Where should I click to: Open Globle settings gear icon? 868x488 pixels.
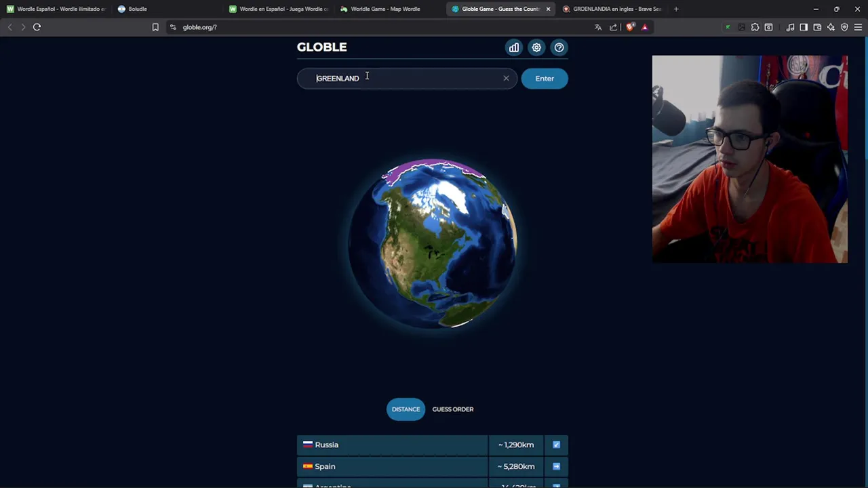536,47
